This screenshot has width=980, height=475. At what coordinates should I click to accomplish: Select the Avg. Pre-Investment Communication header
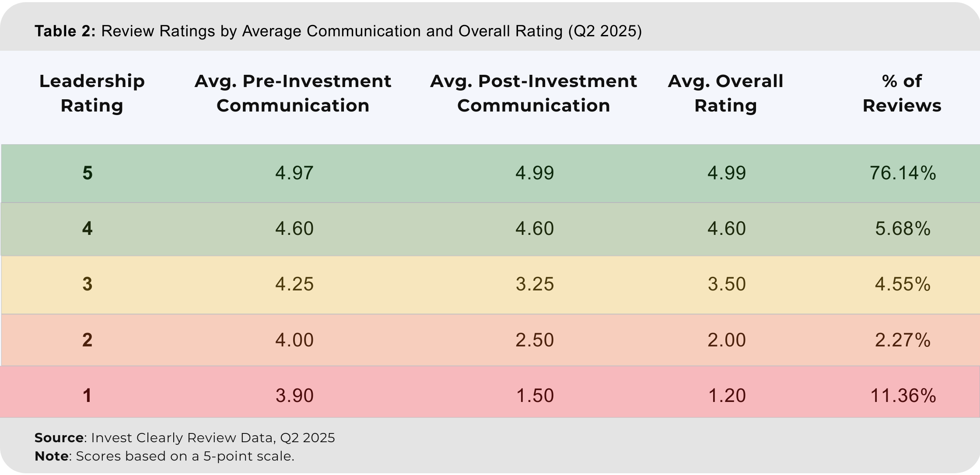coord(293,93)
